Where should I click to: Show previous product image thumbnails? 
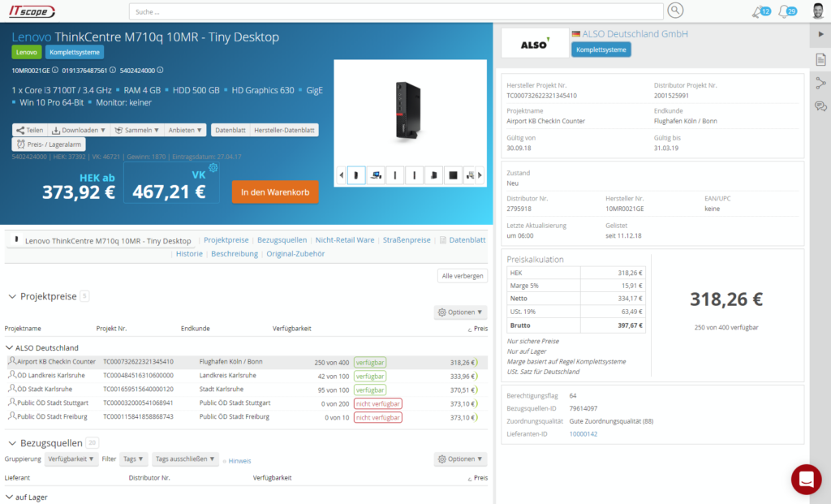(342, 174)
